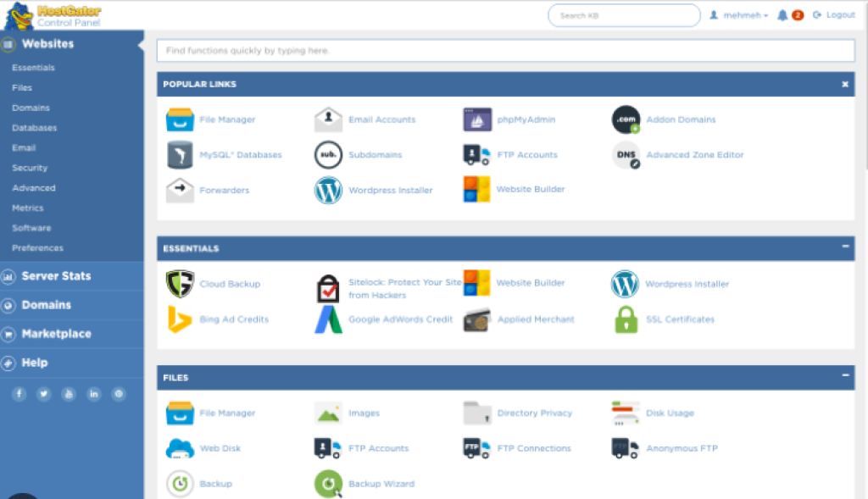Select Advanced in Websites menu
This screenshot has height=499, width=868.
coord(34,188)
